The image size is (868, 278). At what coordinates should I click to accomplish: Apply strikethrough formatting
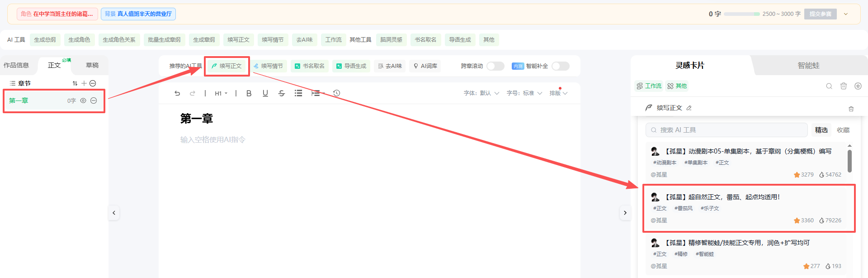tap(282, 93)
